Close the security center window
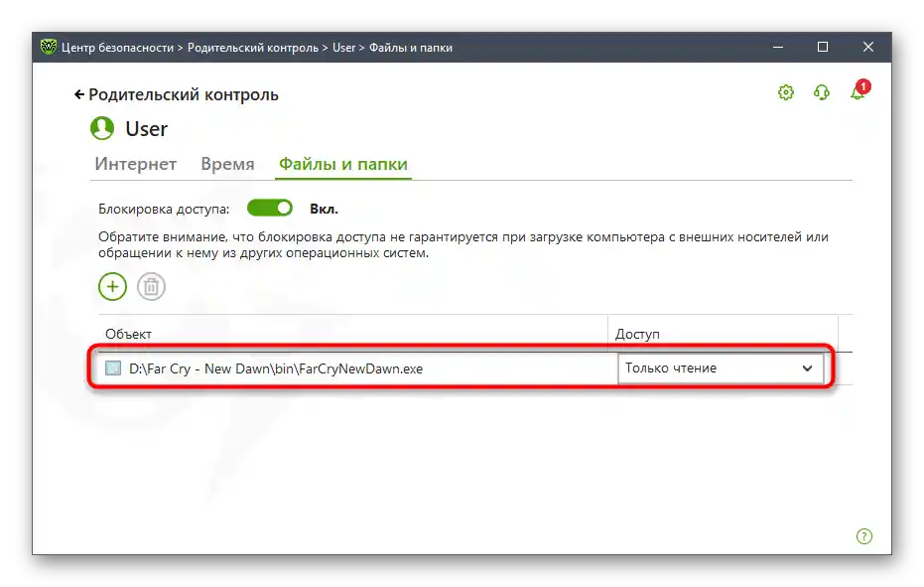This screenshot has height=587, width=924. 868,47
